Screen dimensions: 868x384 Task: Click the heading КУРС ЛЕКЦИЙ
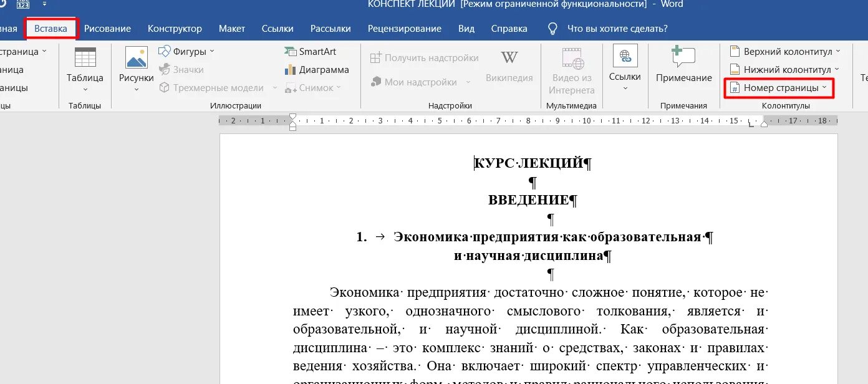point(529,163)
